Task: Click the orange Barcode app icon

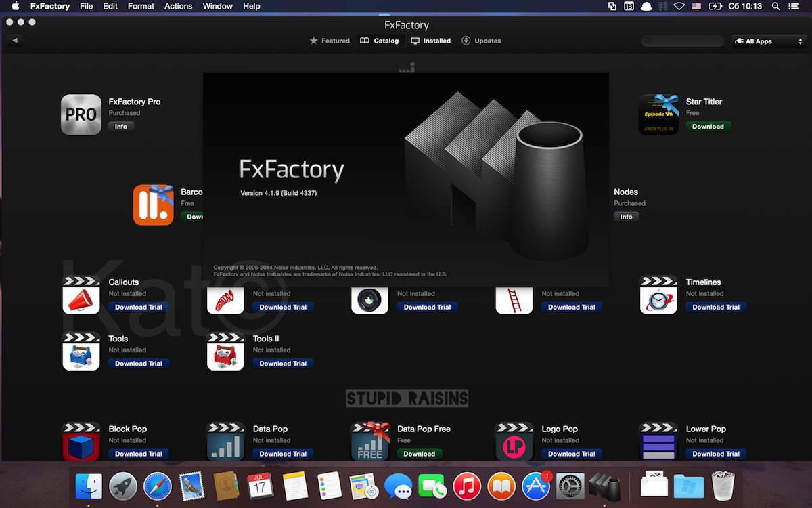Action: [153, 205]
